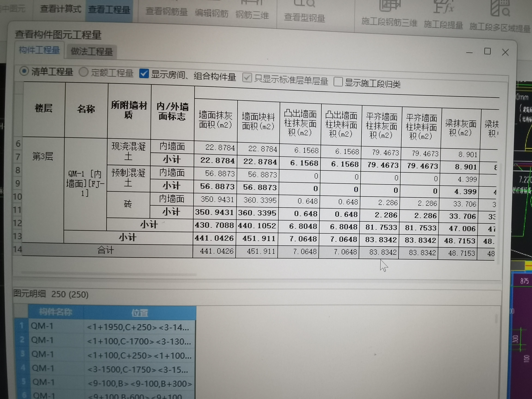Close the 查看构件图元工程量 dialog
Viewport: 532px width, 399px height.
505,52
